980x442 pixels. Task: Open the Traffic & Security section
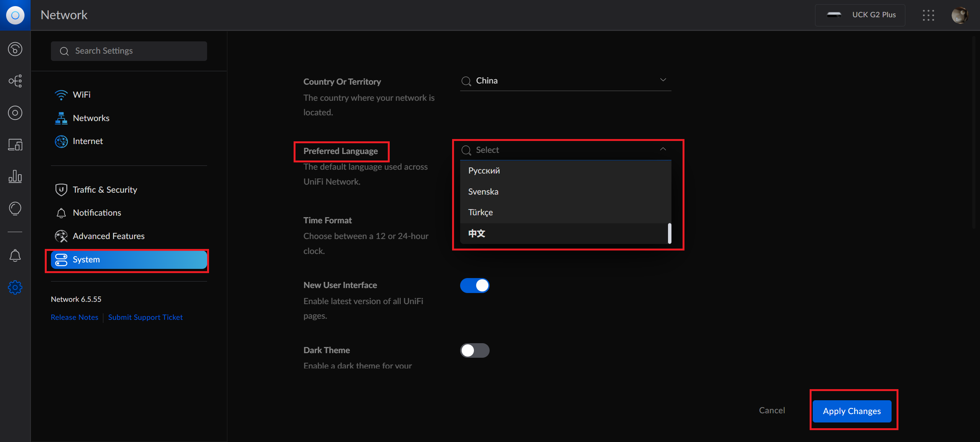[129, 190]
